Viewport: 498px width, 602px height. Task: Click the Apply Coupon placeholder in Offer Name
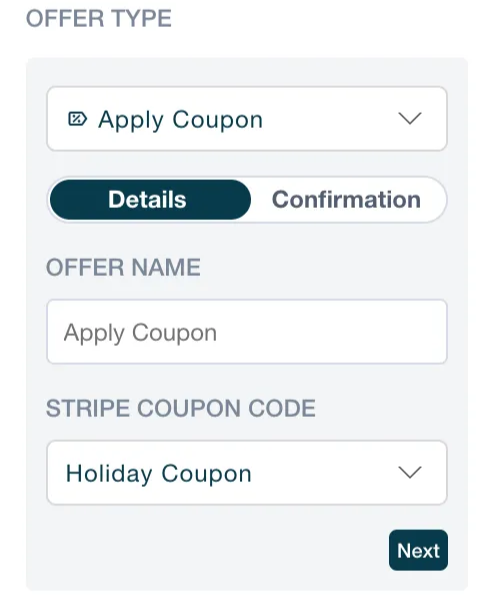(x=140, y=333)
